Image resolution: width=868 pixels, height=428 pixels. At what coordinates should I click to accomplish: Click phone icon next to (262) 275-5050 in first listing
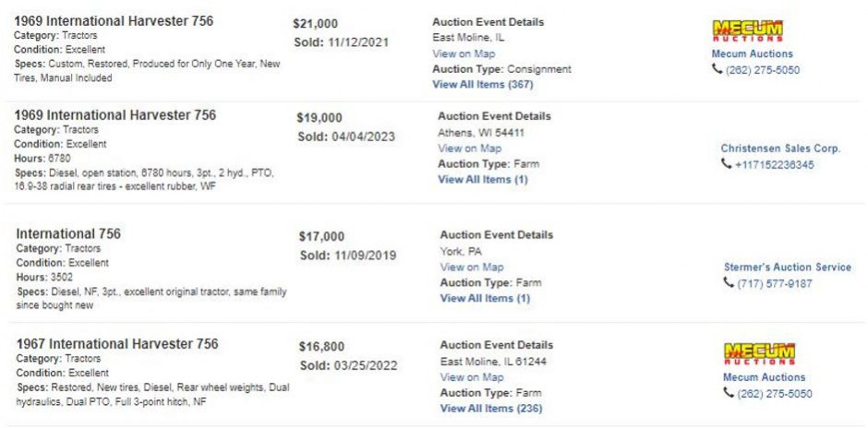(717, 70)
